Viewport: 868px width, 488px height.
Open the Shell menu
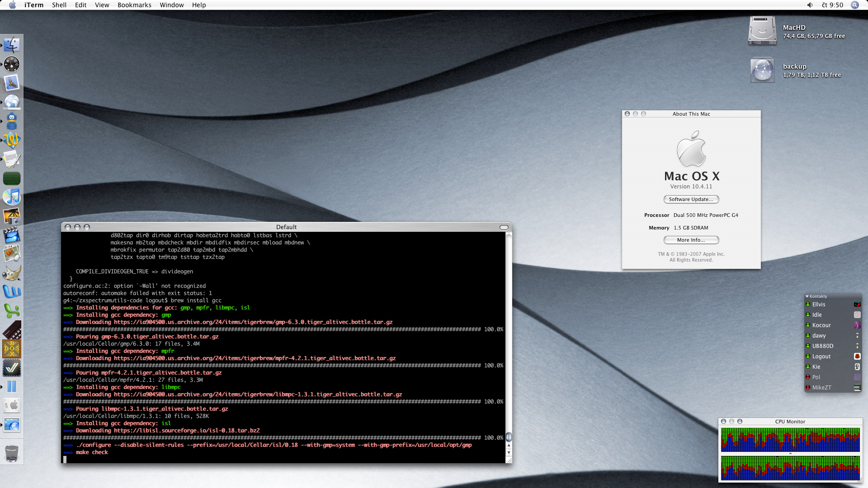click(59, 5)
